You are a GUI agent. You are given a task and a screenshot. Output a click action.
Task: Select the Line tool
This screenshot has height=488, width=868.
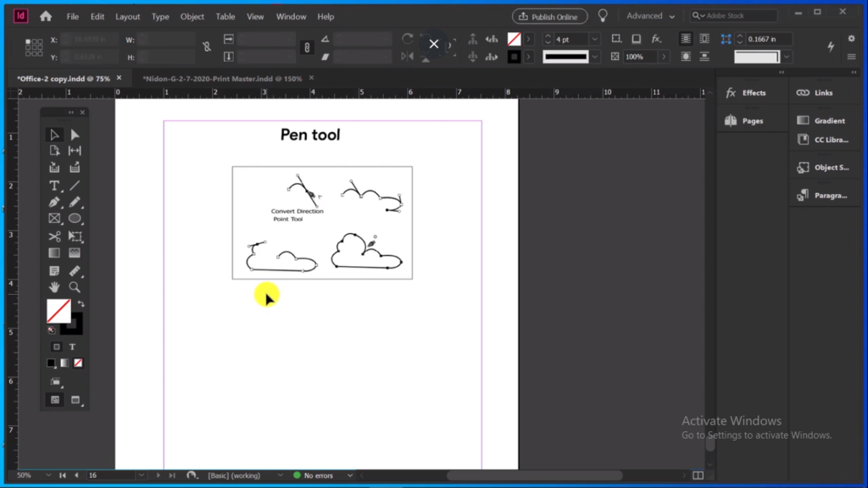75,186
